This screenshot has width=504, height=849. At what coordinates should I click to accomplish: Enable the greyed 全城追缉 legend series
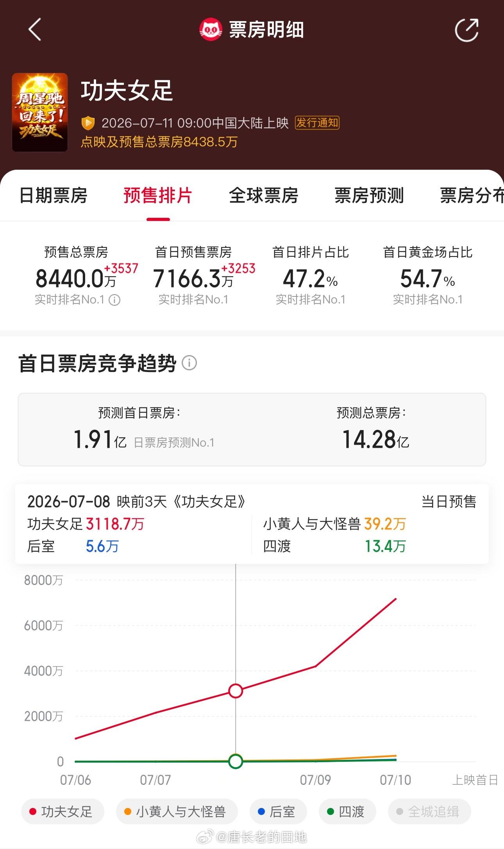tap(429, 811)
